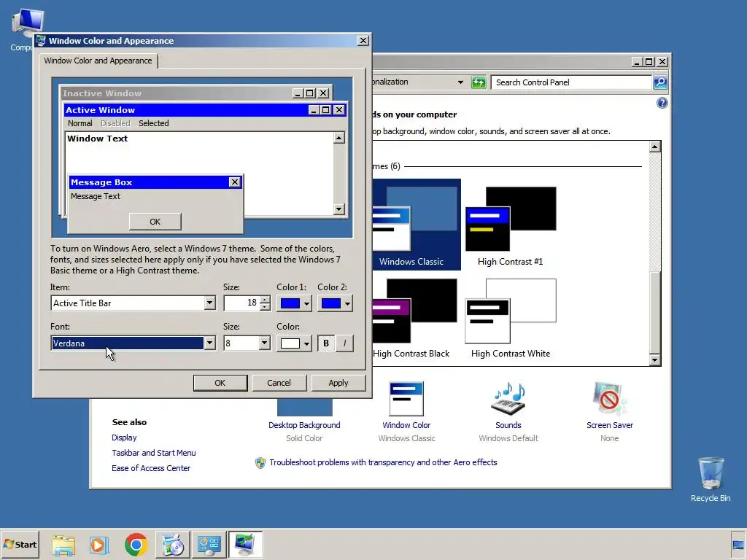Click the theme list scrollbar down arrow
The image size is (747, 560).
(655, 360)
